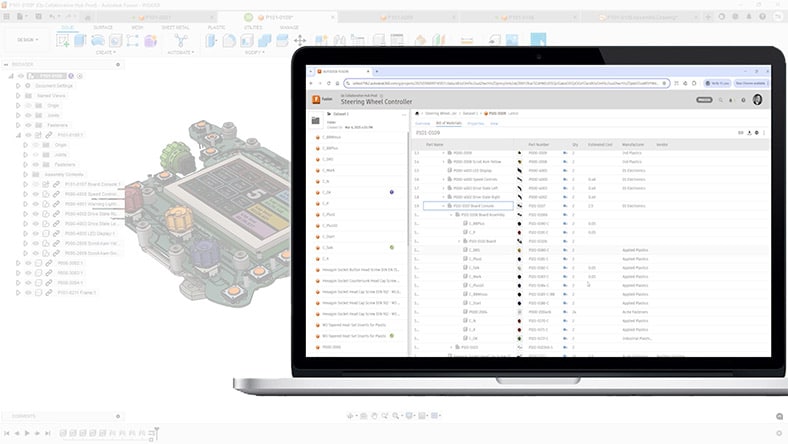The width and height of the screenshot is (788, 444).
Task: Click the Overview tab link
Action: [423, 124]
